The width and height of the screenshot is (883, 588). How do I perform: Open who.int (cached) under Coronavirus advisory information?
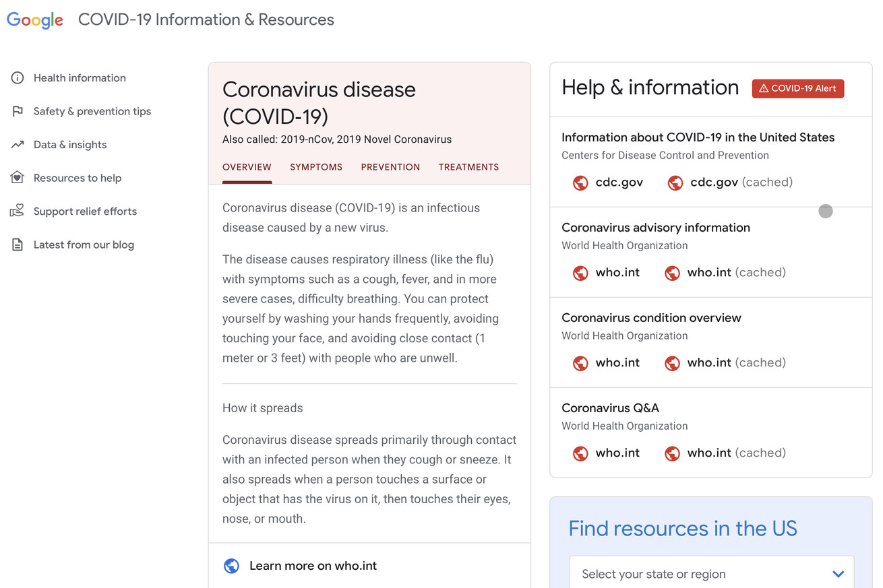(737, 272)
